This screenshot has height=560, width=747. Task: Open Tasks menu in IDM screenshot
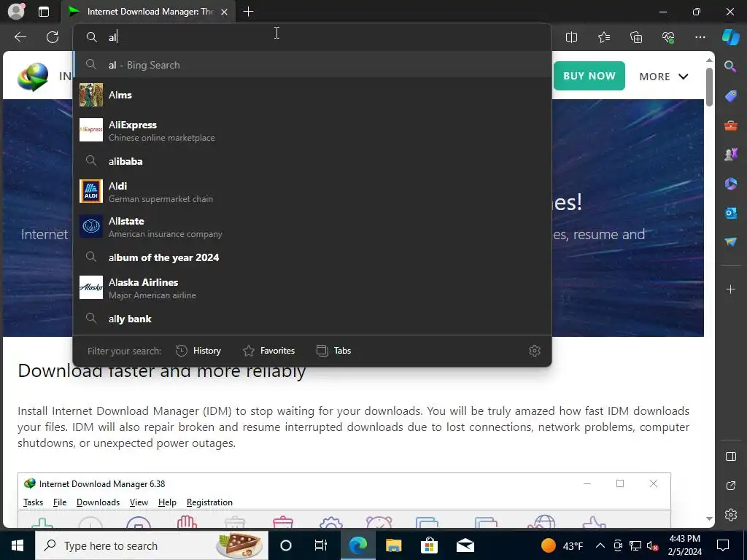33,502
